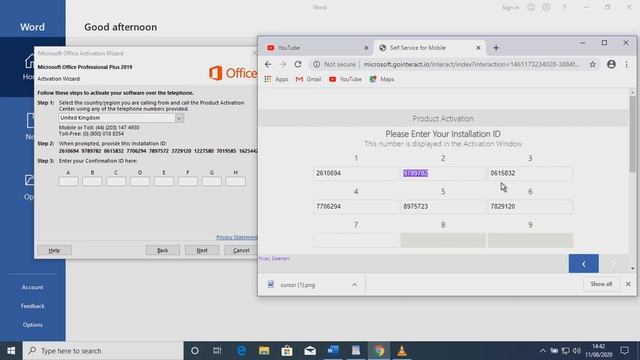Open Microsoft Store from taskbar
The height and width of the screenshot is (360, 640).
click(287, 351)
